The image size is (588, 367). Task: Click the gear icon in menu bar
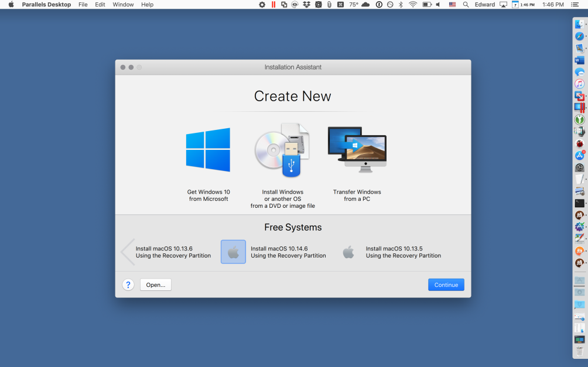click(x=262, y=5)
